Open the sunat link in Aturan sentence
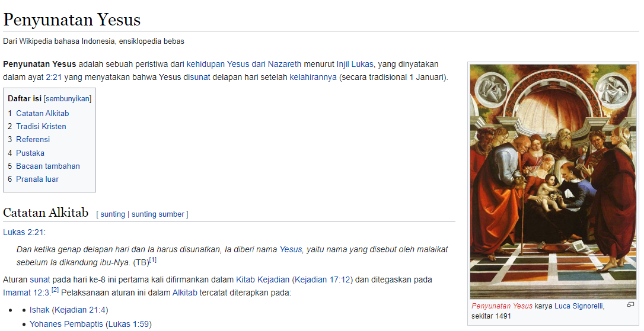 (40, 279)
